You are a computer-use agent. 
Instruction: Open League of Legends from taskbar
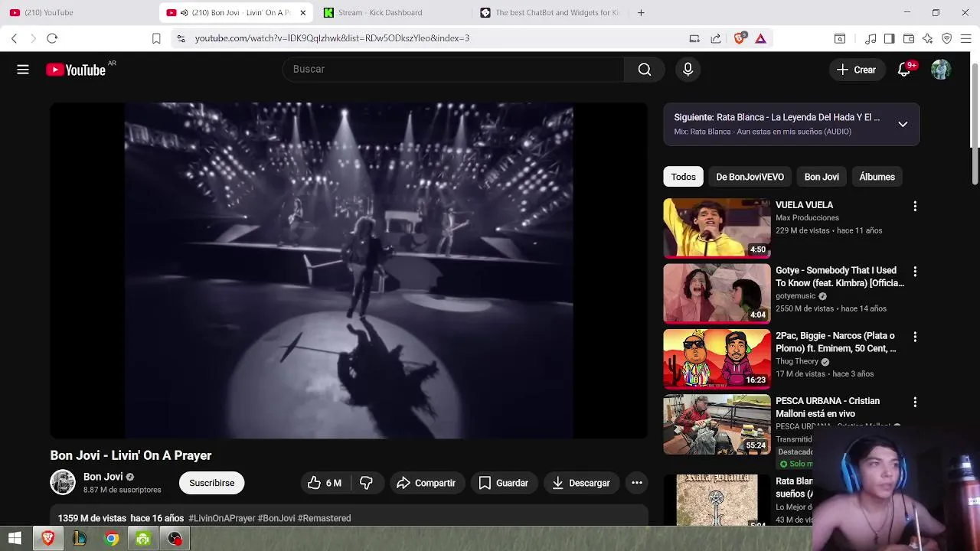coord(80,539)
